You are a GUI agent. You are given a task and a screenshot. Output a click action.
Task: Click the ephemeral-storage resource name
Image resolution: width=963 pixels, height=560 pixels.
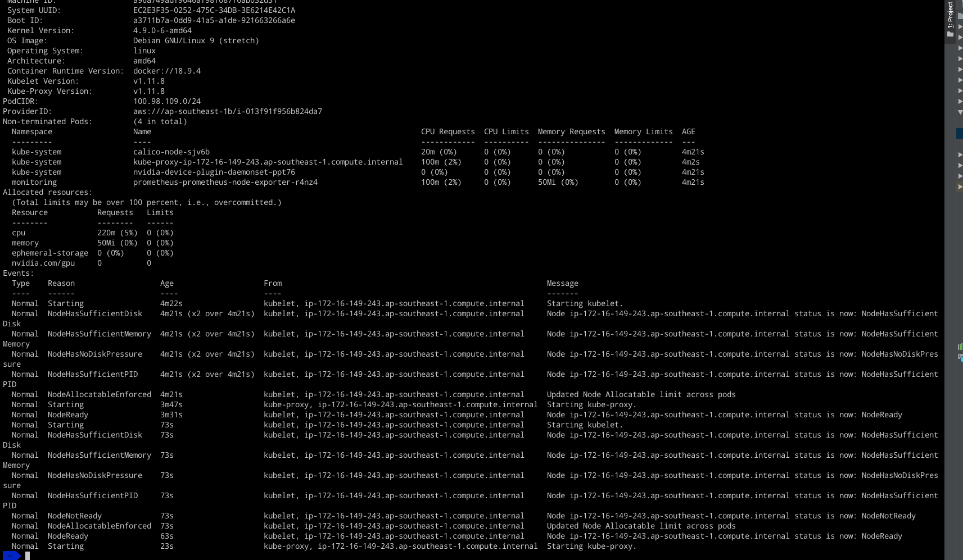50,253
